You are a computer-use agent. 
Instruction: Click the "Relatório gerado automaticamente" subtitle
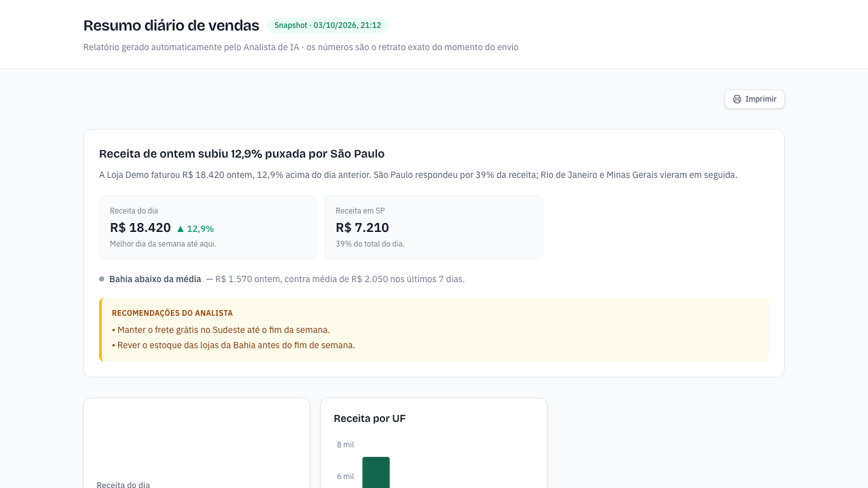(301, 47)
